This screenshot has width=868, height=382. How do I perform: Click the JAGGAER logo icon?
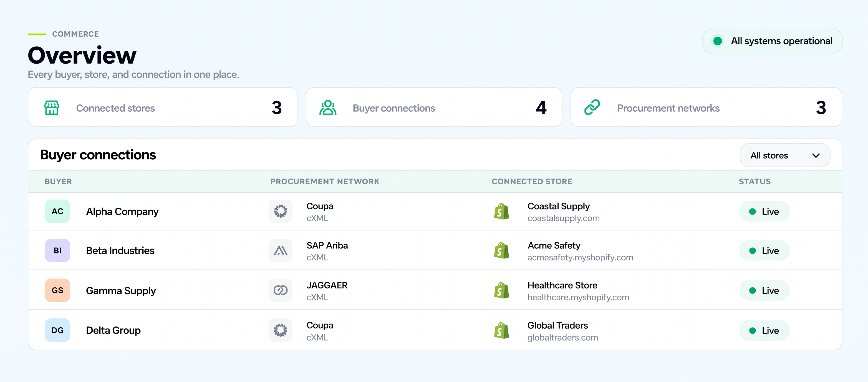(280, 290)
